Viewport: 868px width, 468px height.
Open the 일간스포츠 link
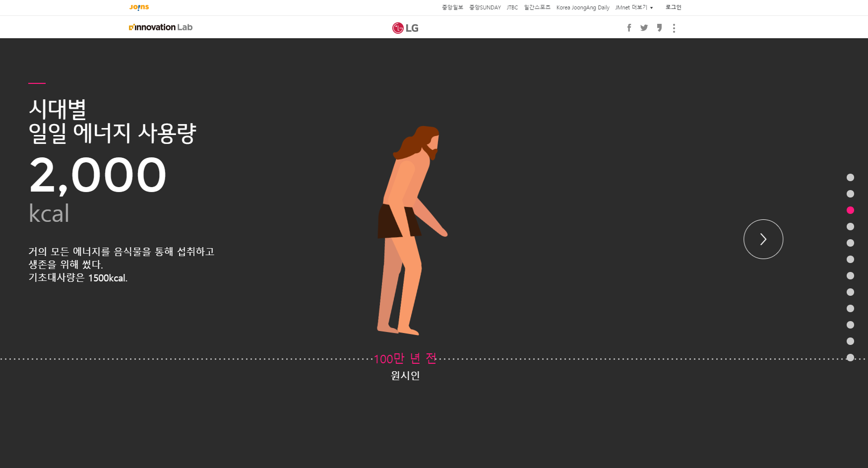click(x=537, y=7)
